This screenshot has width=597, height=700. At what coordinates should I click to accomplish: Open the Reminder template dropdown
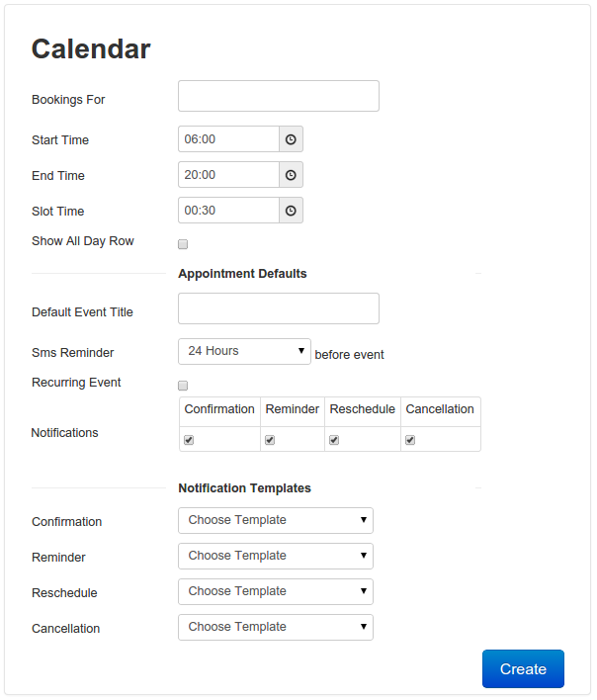tap(276, 557)
